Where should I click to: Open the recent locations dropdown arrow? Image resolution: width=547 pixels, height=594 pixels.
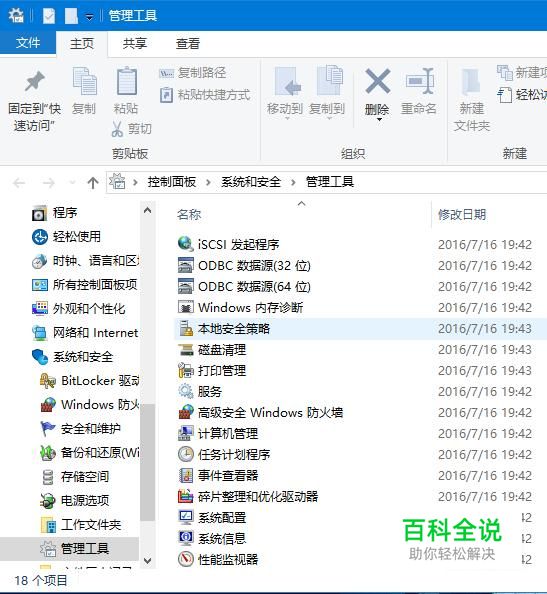click(x=72, y=183)
